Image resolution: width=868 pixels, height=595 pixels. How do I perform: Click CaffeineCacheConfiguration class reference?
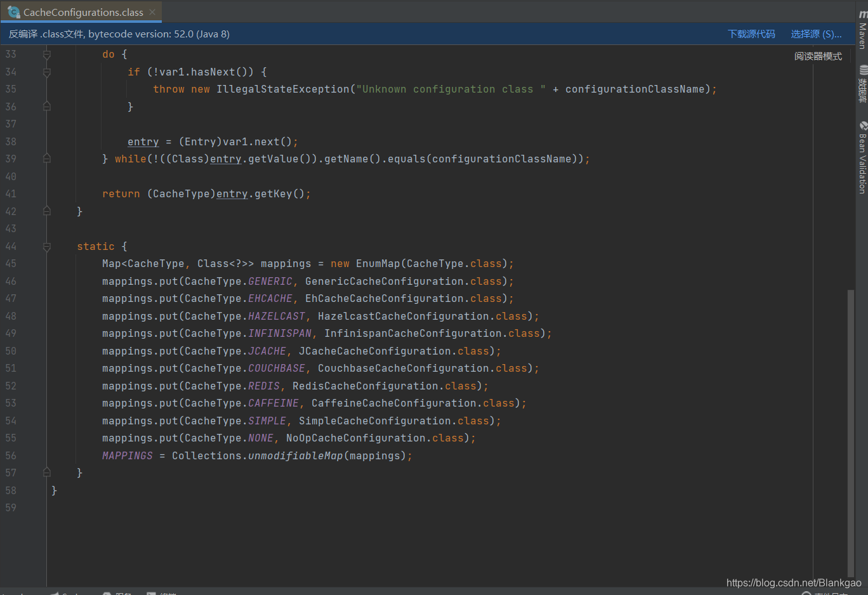pos(394,403)
